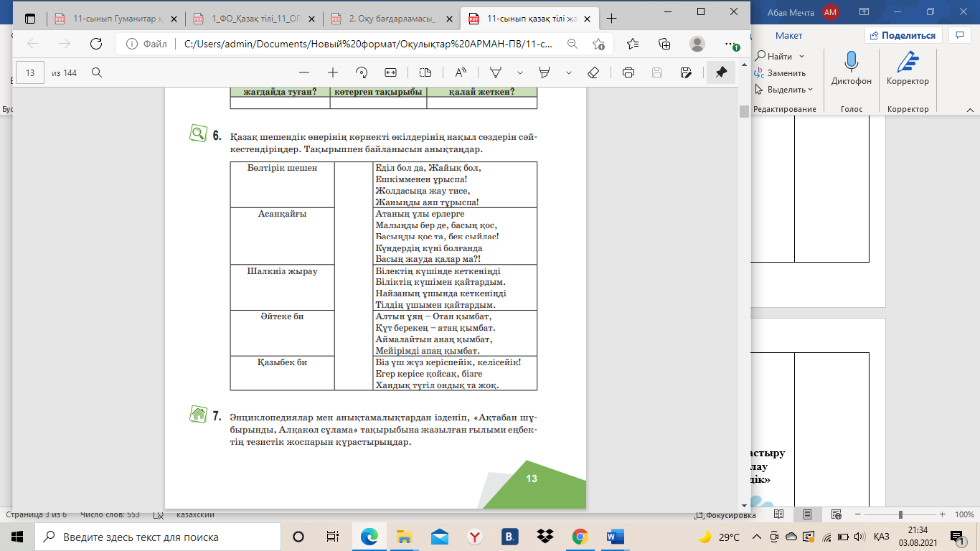Zoom in PDF with plus icon
Viewport: 980px width, 551px height.
[x=333, y=72]
